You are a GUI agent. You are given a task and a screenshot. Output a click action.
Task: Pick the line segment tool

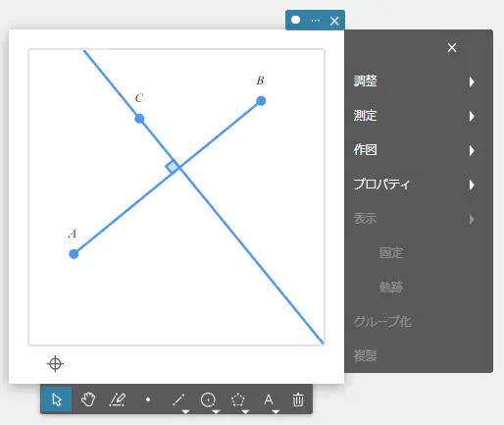click(178, 399)
